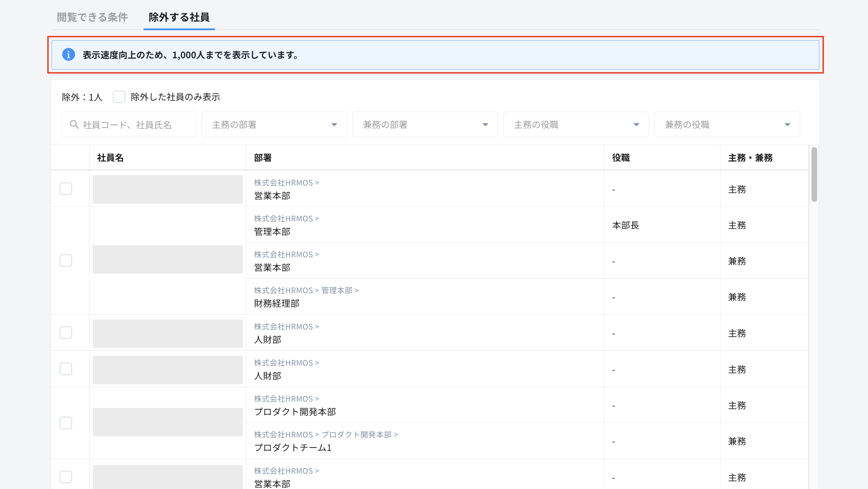Check the checkbox for 本部長 employee row
The image size is (868, 489).
[66, 260]
